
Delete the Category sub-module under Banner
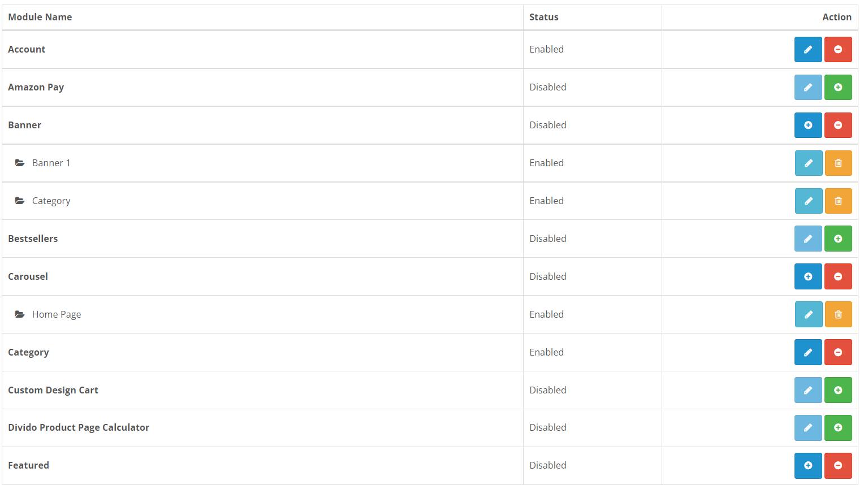(839, 201)
